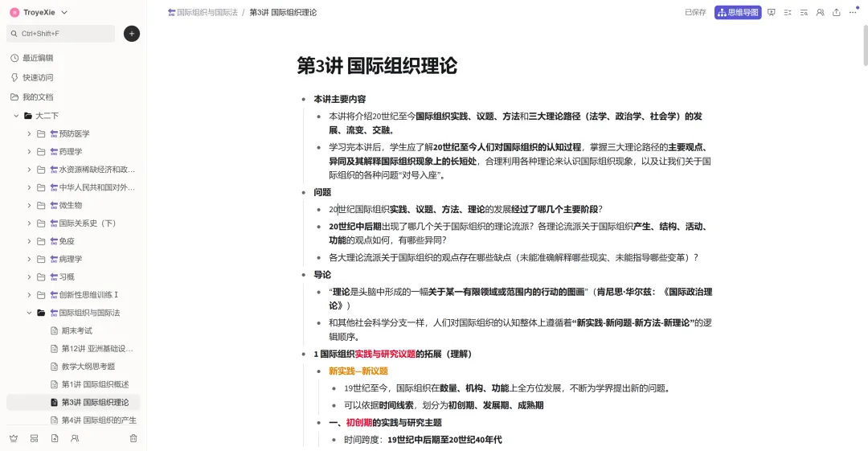Select the currently open 第3讲 国际组织理论 document in the sidebar
Viewport: 868px width, 451px height.
pos(73,402)
